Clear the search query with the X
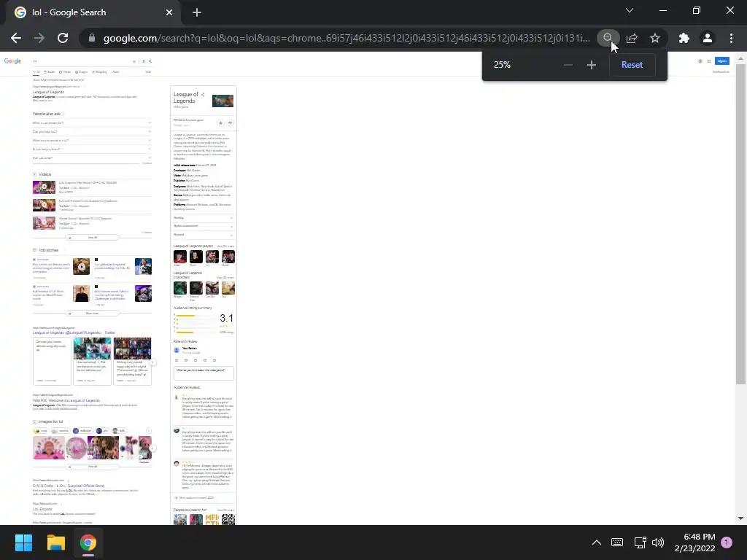747x560 pixels. coord(134,61)
